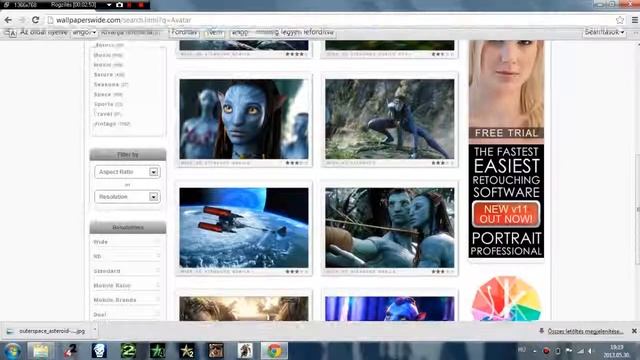The height and width of the screenshot is (360, 640).
Task: Launch the skull game taskbar icon
Action: pyautogui.click(x=99, y=351)
